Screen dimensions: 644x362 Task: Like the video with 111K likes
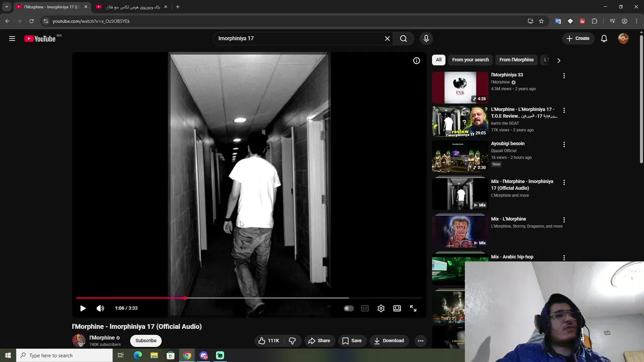(269, 341)
